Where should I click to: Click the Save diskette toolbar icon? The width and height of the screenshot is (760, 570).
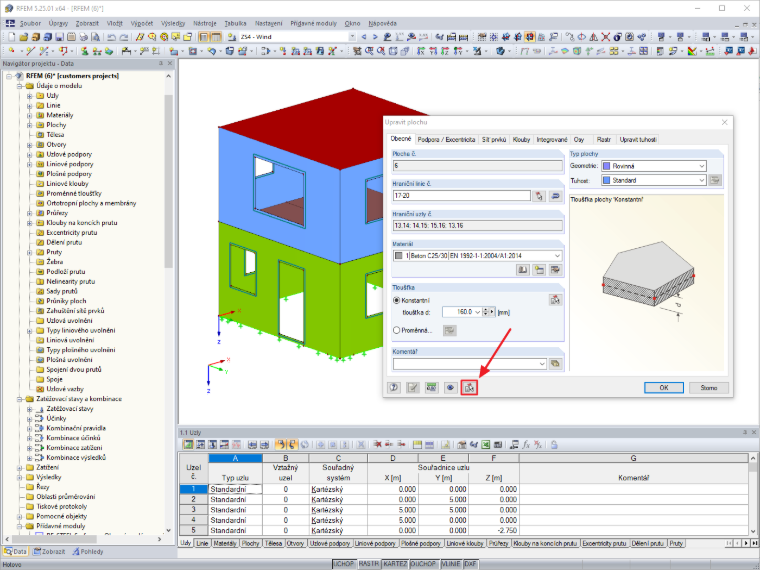click(x=59, y=37)
